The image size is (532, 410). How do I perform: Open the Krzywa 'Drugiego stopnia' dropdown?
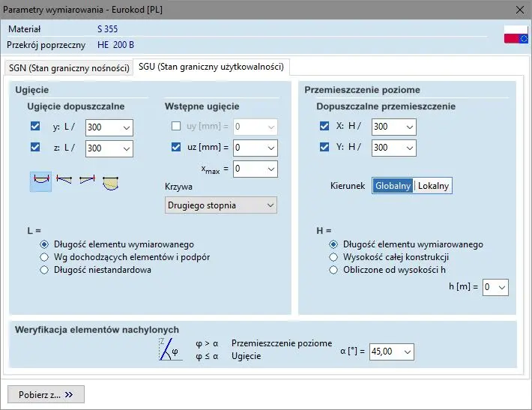(x=220, y=205)
